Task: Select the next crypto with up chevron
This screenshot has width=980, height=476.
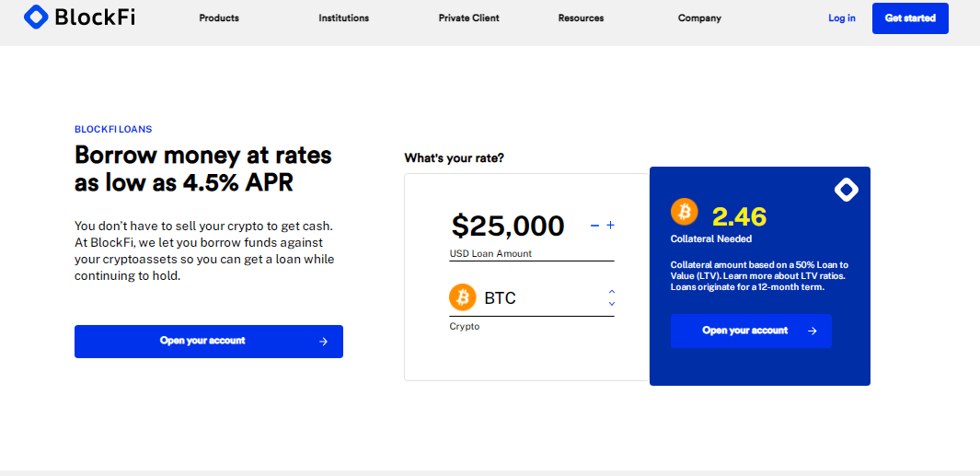Action: click(612, 292)
